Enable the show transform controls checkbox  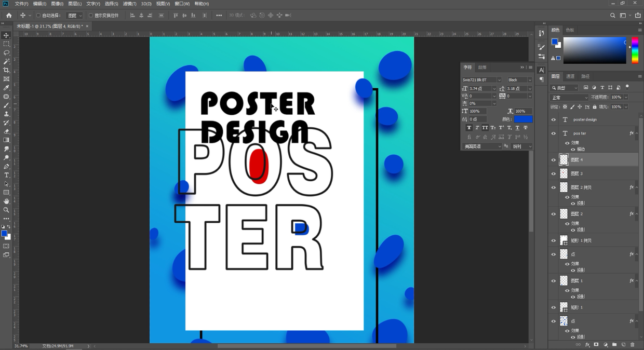(90, 16)
